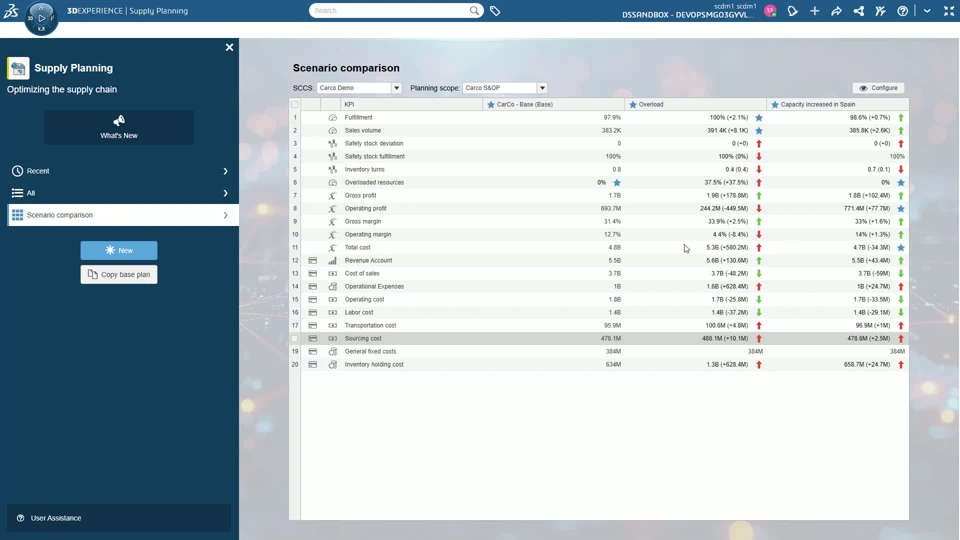Image resolution: width=960 pixels, height=540 pixels.
Task: Click the search magnifier icon
Action: [474, 10]
